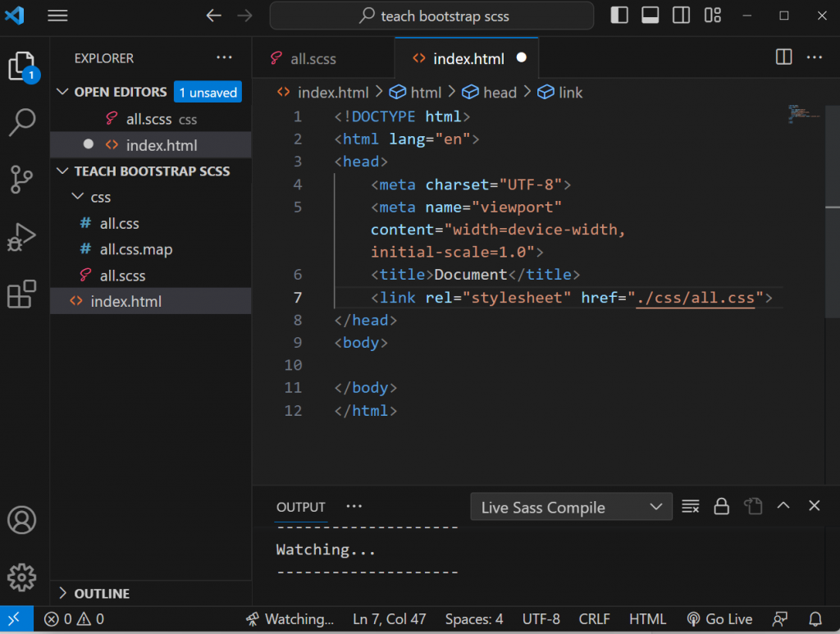The height and width of the screenshot is (634, 840).
Task: Open all.scss in Open Editors list
Action: pyautogui.click(x=151, y=119)
